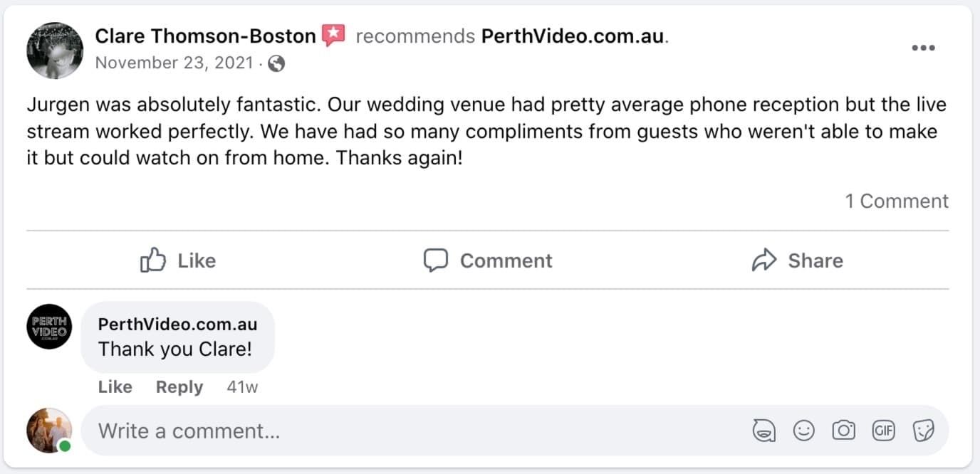
Task: Share the post using the arrow button
Action: click(797, 260)
